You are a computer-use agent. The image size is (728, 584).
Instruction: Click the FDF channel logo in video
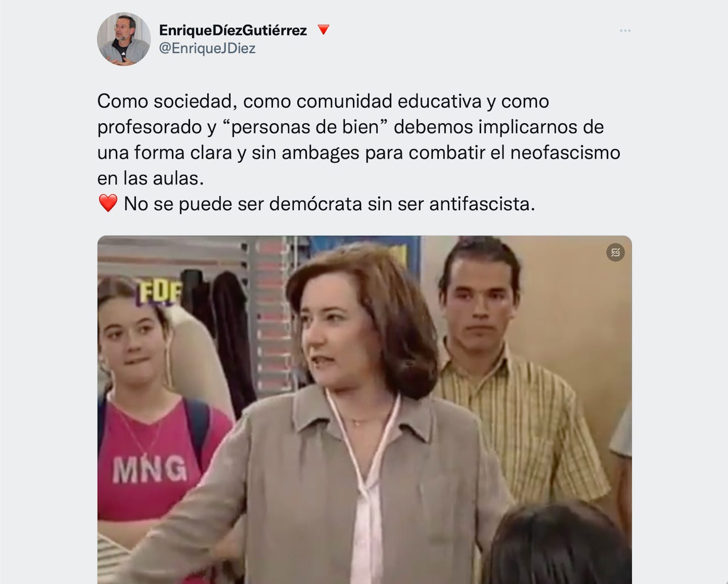point(159,292)
